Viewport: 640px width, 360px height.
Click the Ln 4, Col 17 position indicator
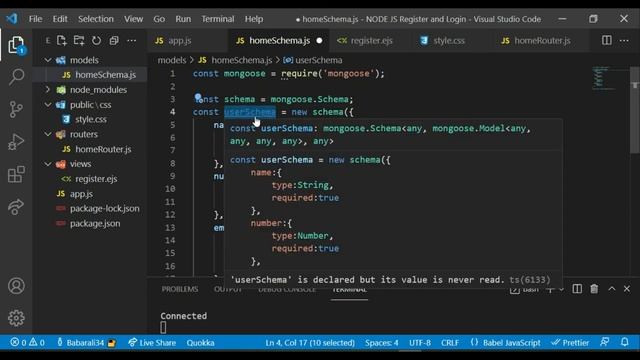pos(310,342)
